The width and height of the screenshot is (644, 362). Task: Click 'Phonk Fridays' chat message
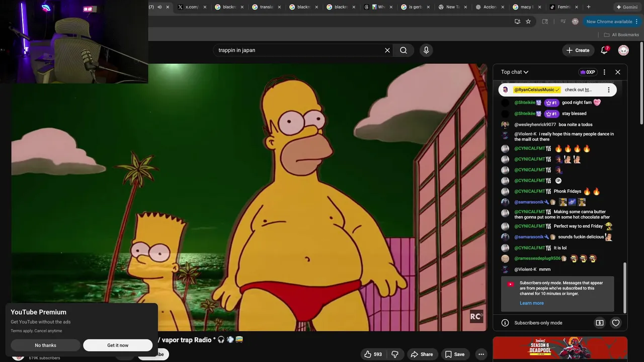[x=568, y=192]
